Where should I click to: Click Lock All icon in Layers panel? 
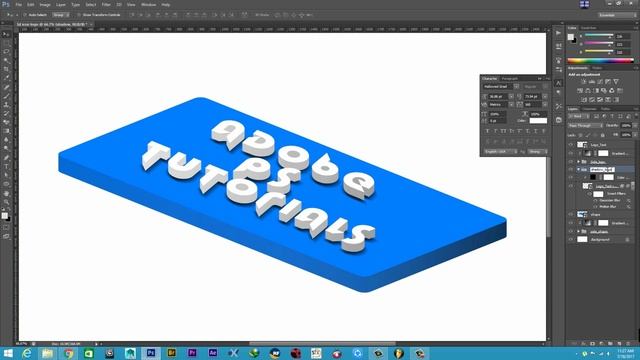pos(602,135)
